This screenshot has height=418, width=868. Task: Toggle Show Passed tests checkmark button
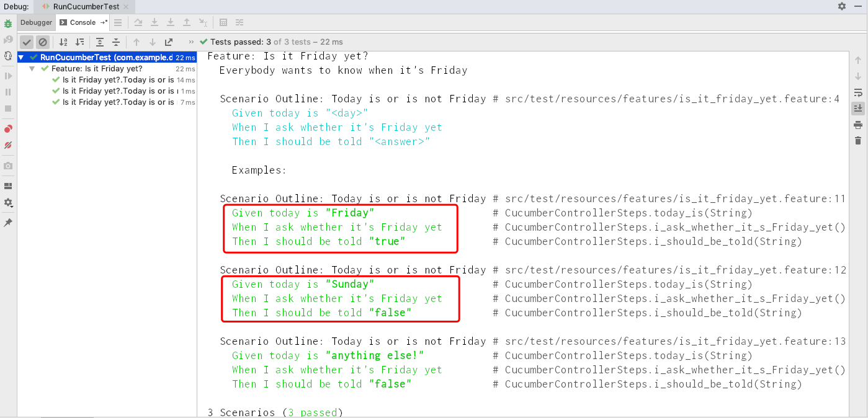27,42
